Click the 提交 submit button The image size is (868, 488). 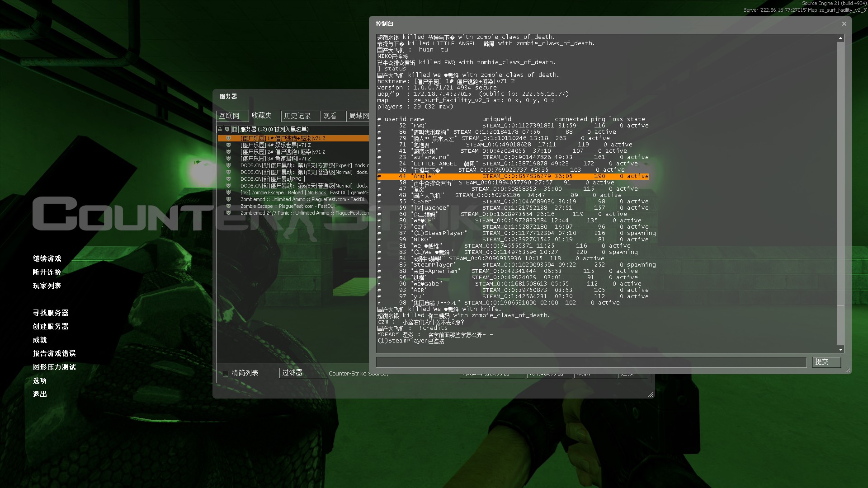pos(826,362)
